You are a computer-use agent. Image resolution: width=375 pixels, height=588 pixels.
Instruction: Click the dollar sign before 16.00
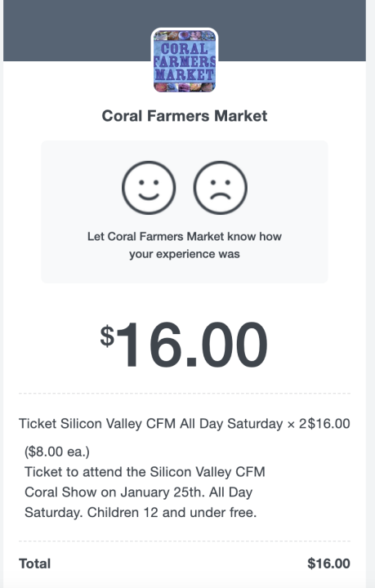pos(107,336)
